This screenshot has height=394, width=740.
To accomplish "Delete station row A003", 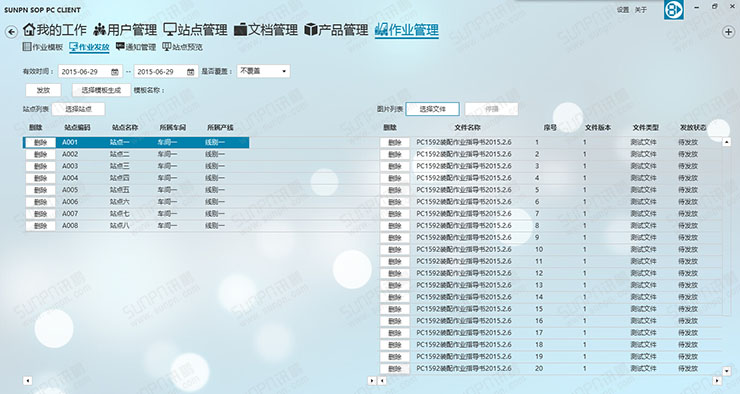I will [41, 167].
